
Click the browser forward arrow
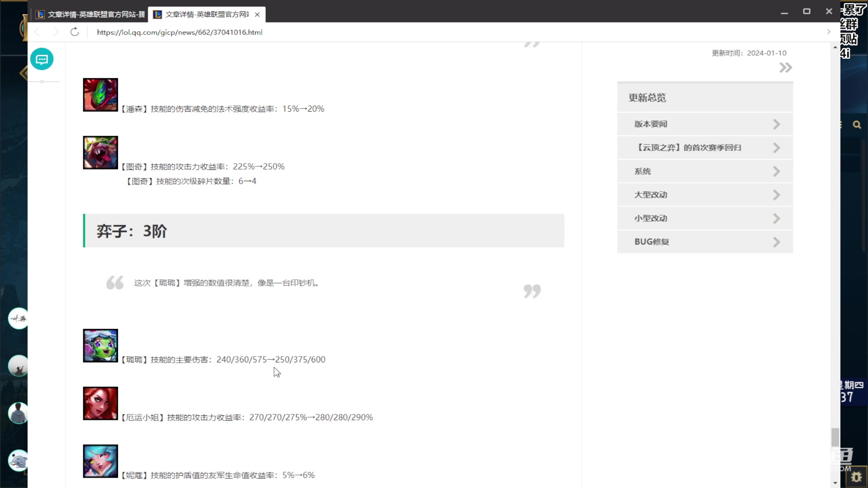tap(56, 32)
